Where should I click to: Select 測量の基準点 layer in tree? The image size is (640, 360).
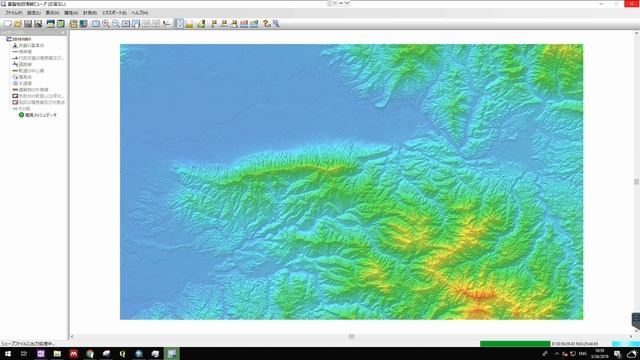(x=31, y=45)
